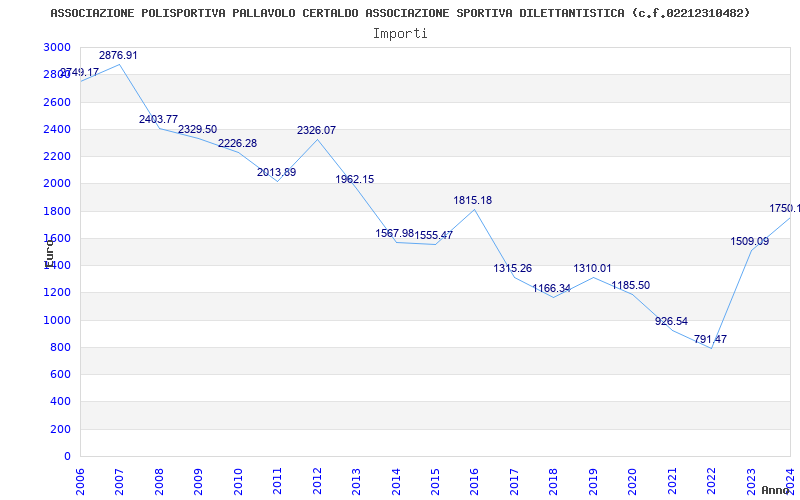Viewport: 800px width, 500px height.
Task: Click the 2010 x-axis year label
Action: click(238, 481)
